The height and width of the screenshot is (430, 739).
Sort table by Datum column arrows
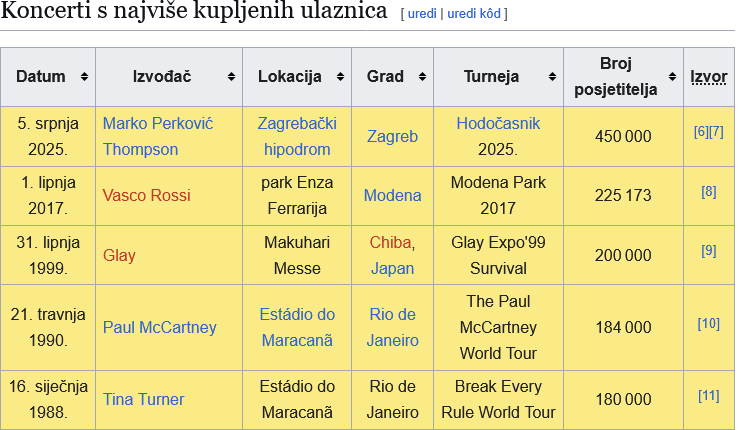pos(84,76)
